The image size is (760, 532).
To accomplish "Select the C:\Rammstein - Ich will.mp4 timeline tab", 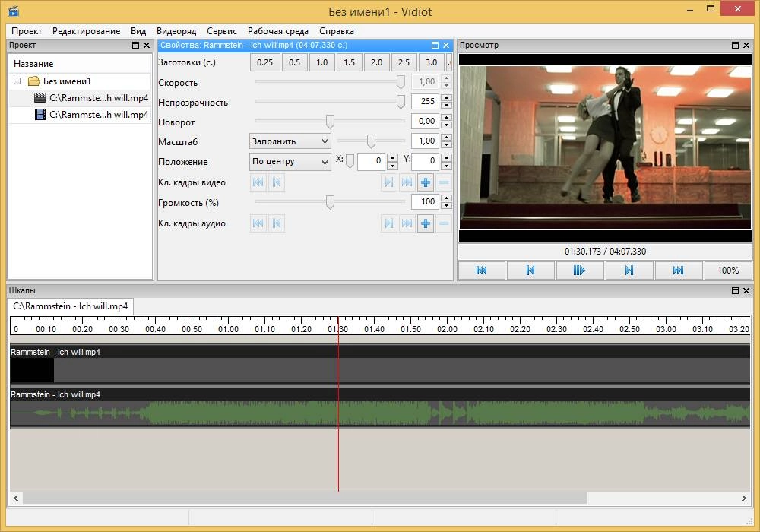I will 70,306.
